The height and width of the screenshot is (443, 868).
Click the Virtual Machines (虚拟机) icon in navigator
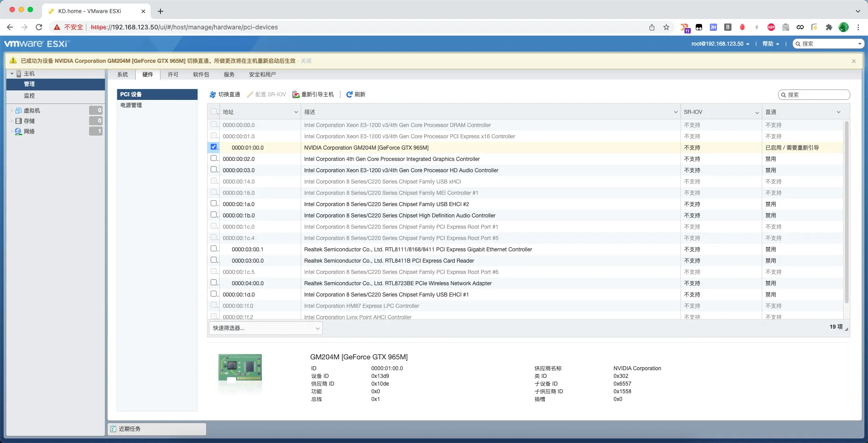point(19,111)
